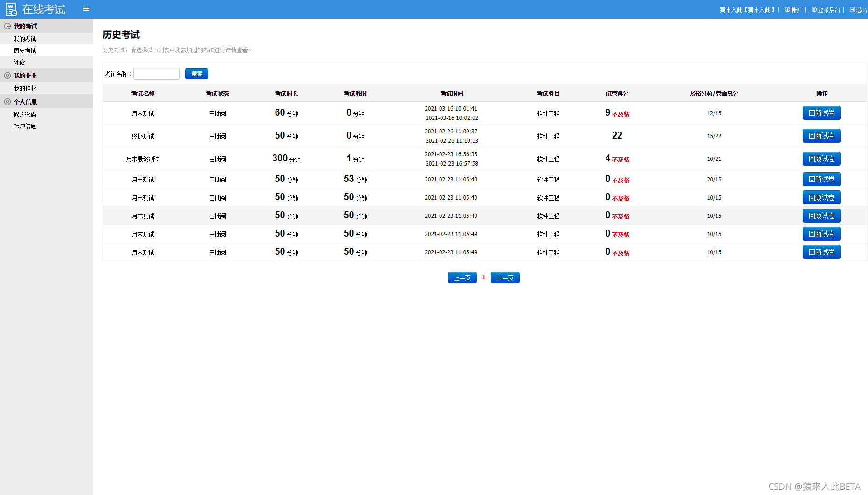The height and width of the screenshot is (495, 868).
Task: Collapse the 我的考试 sidebar section
Action: coord(47,26)
